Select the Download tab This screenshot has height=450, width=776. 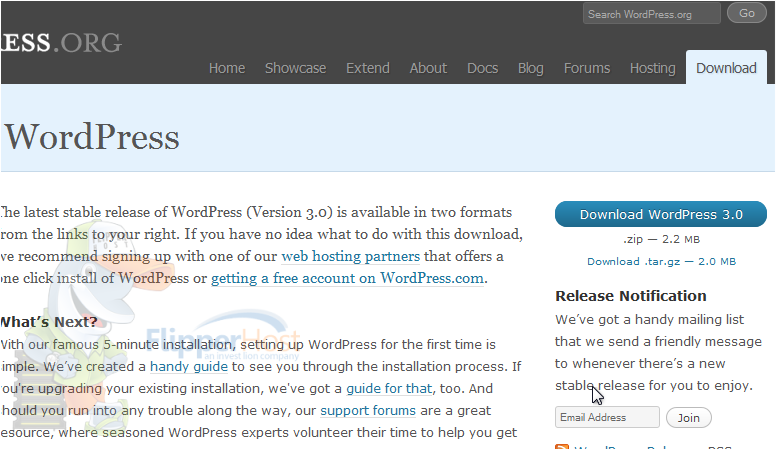726,67
